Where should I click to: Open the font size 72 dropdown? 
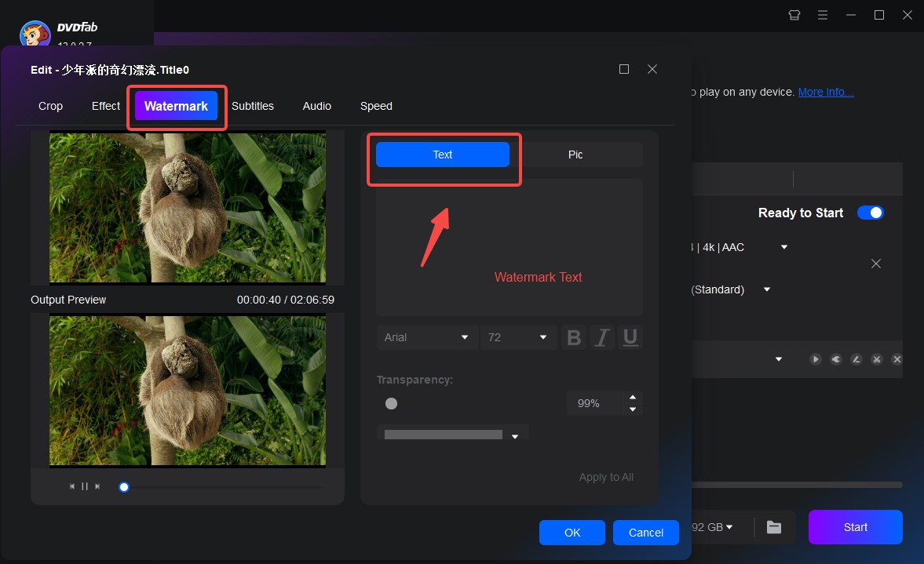point(518,337)
